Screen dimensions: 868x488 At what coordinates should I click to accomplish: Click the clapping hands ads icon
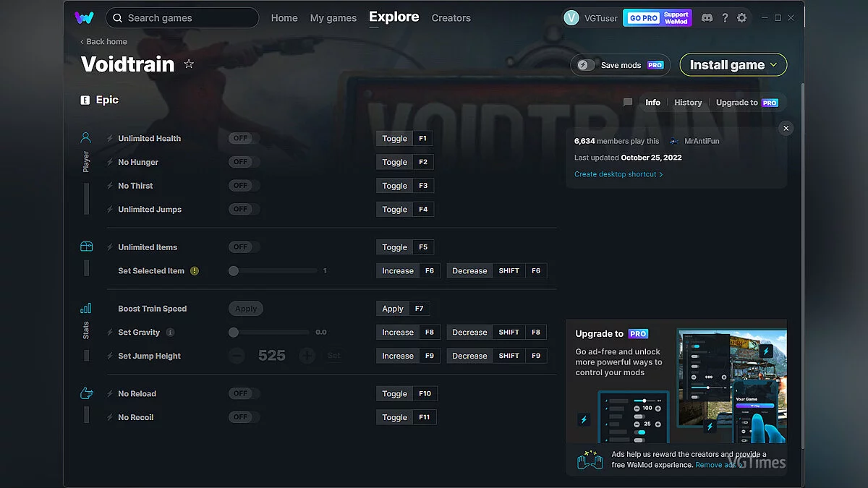(590, 460)
